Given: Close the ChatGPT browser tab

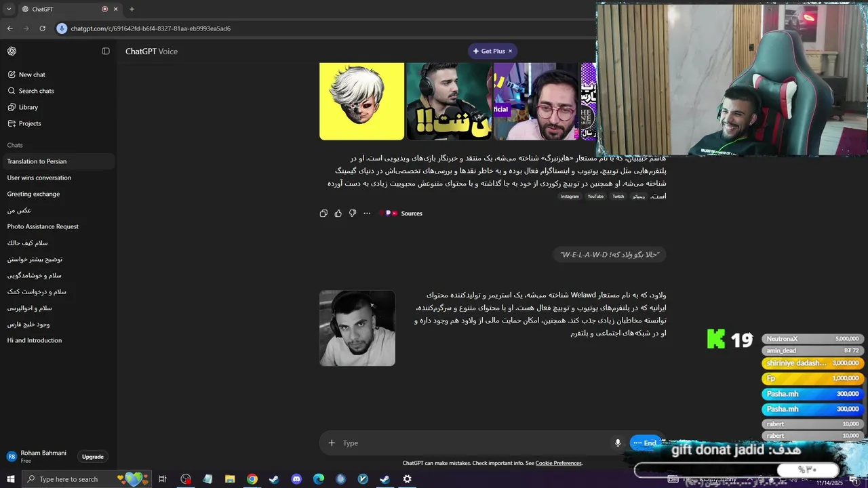Looking at the screenshot, I should 115,9.
